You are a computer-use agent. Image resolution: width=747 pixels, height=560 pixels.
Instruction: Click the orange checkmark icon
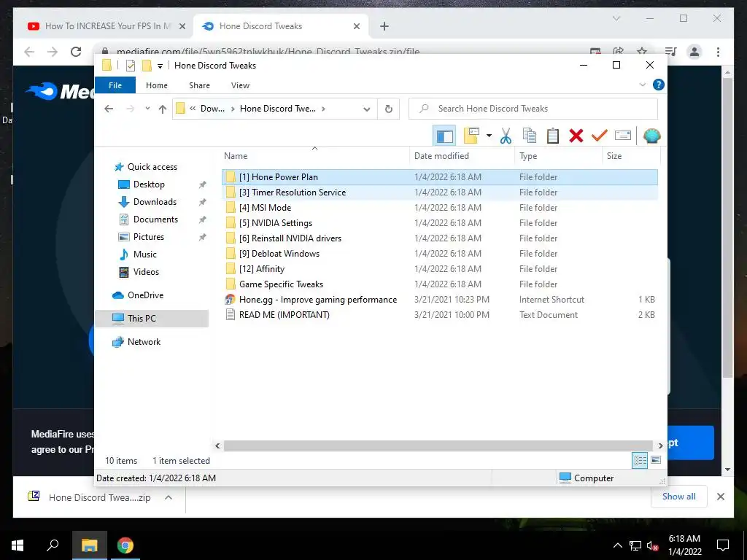(600, 136)
